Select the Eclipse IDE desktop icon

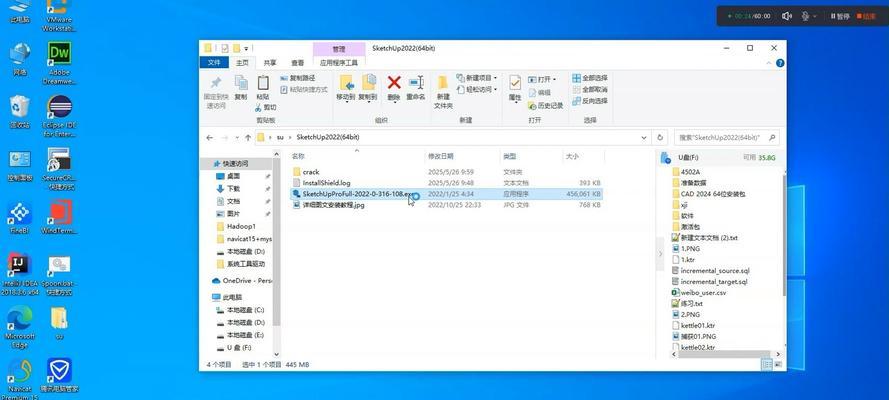59,116
